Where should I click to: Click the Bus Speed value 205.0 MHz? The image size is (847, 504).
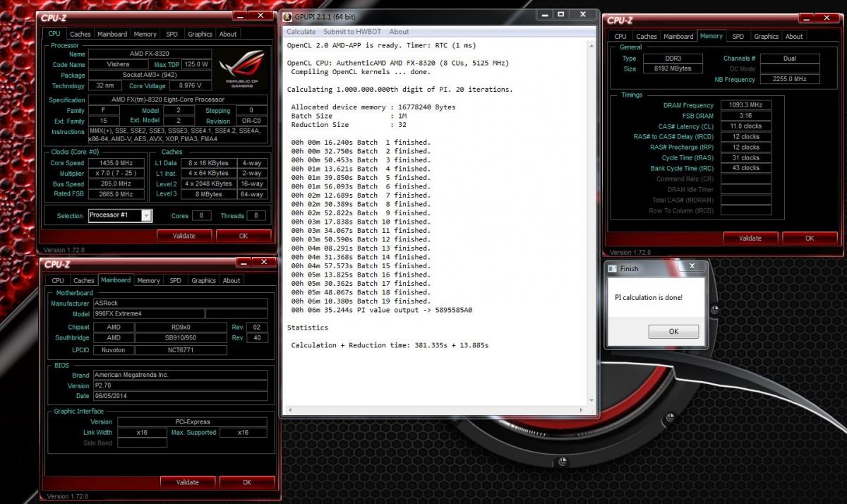coord(115,184)
